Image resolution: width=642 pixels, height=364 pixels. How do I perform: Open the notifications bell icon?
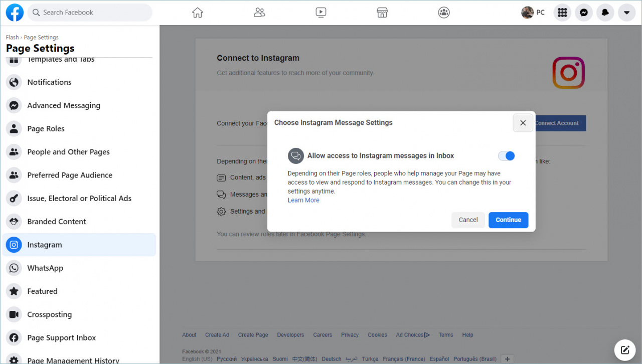[x=605, y=13]
